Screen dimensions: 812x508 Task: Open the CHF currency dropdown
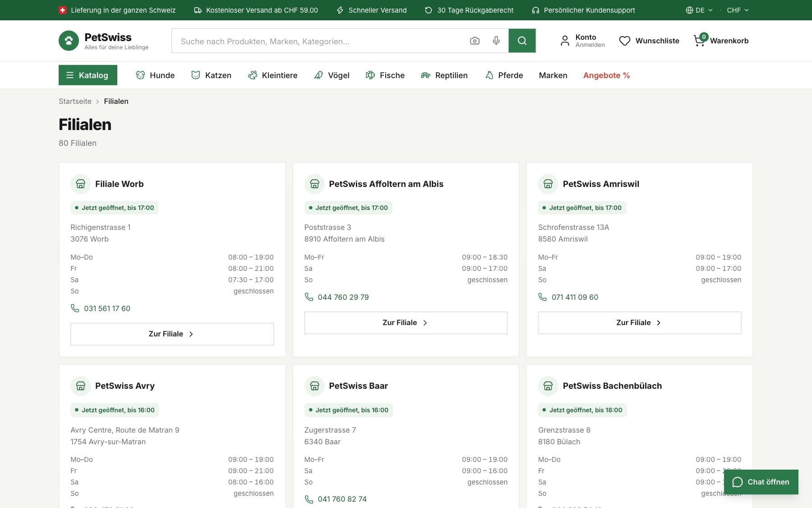[738, 10]
